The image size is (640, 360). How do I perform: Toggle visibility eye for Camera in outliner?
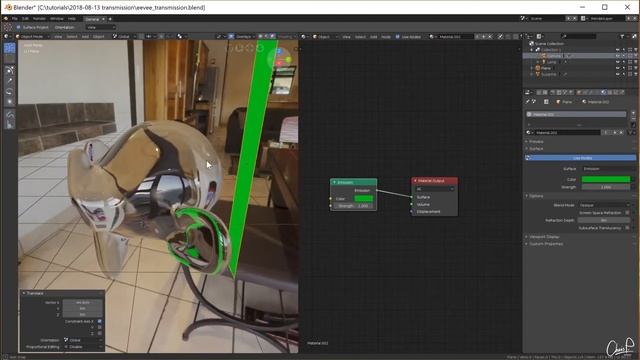[x=618, y=56]
